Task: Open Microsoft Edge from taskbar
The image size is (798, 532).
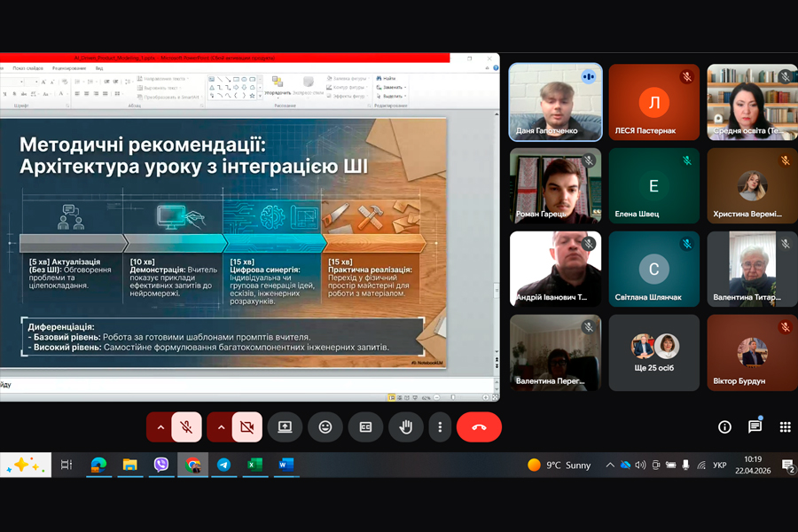Action: 98,465
